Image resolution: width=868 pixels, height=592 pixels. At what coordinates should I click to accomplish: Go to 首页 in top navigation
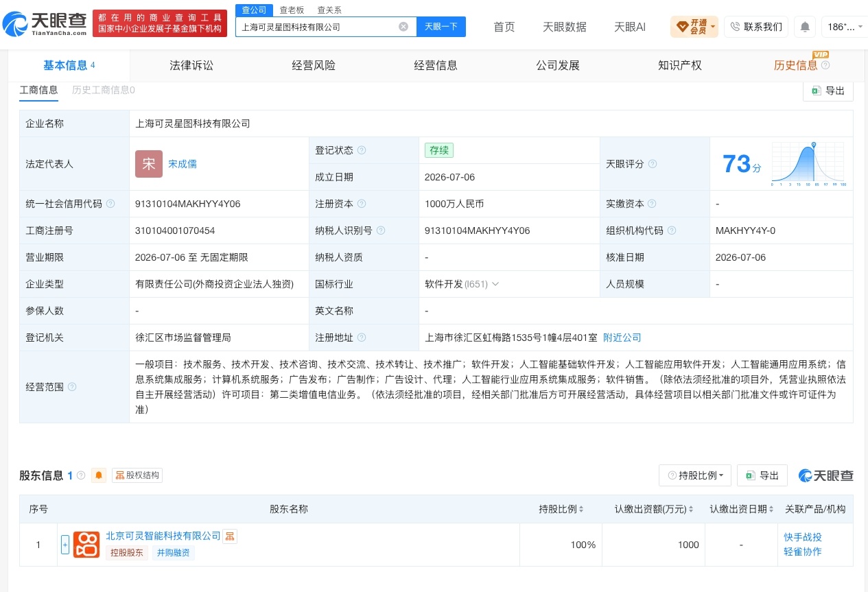(x=504, y=27)
